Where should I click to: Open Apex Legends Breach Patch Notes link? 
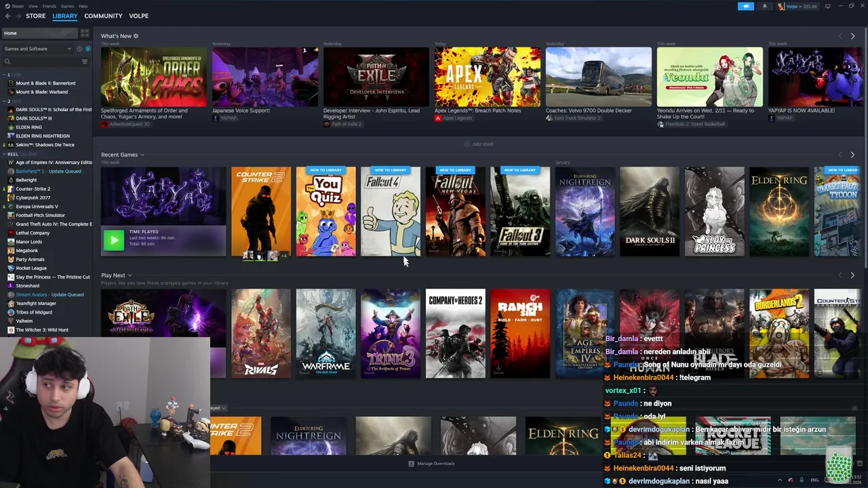click(x=478, y=110)
